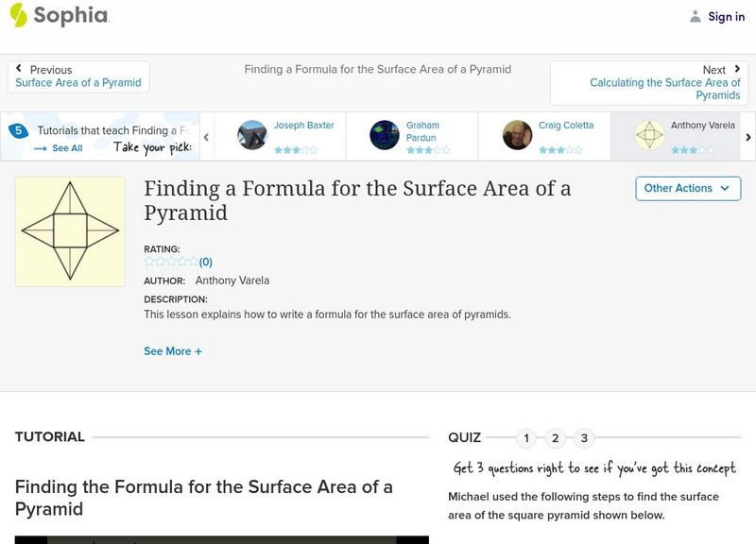The image size is (756, 544).
Task: Click the Sign in user icon
Action: [696, 16]
